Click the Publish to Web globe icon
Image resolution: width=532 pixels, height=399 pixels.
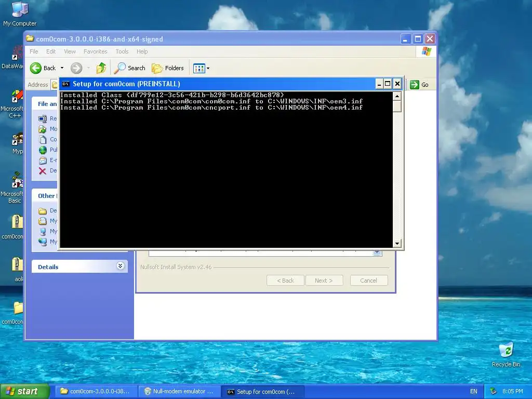43,150
